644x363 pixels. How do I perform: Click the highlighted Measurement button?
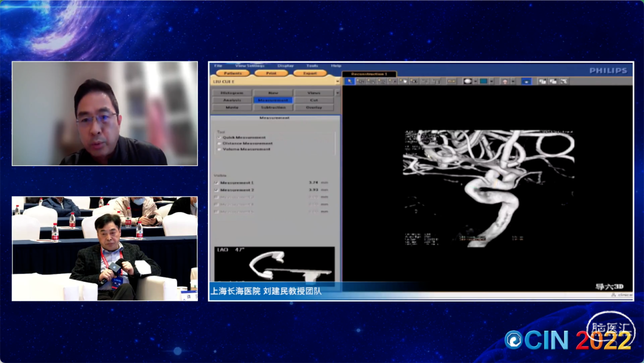[273, 100]
